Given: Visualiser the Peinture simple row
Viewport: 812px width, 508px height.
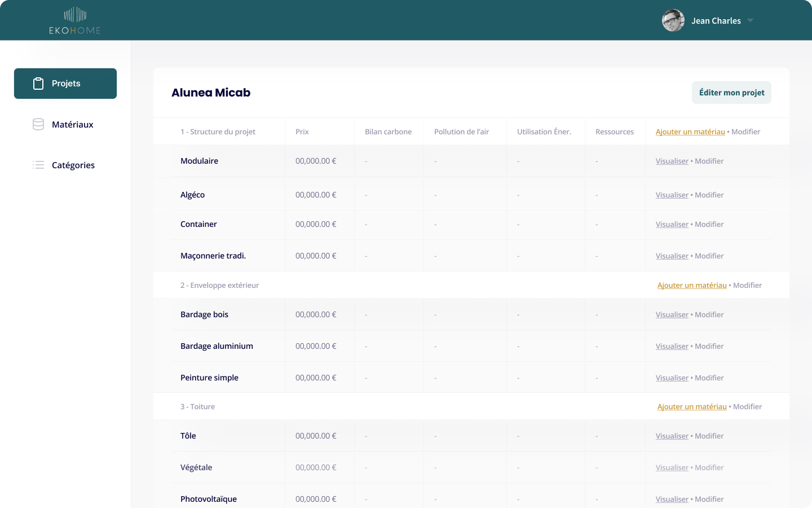Looking at the screenshot, I should (672, 378).
